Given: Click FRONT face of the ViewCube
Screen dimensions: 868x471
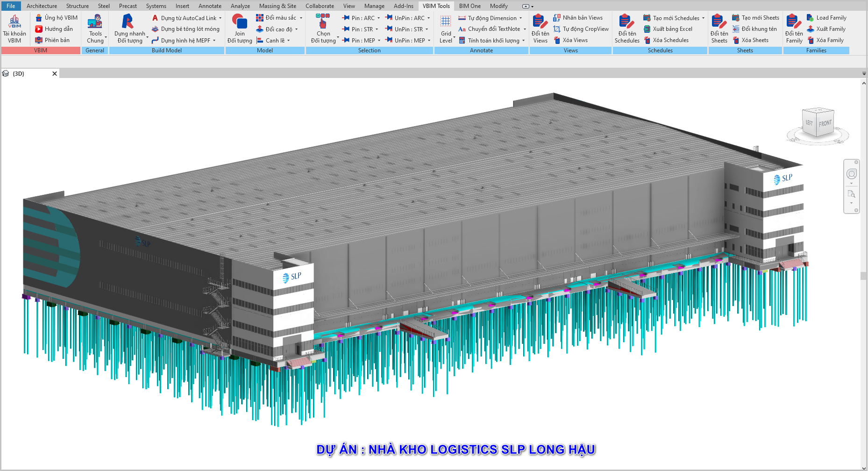Looking at the screenshot, I should pos(825,124).
